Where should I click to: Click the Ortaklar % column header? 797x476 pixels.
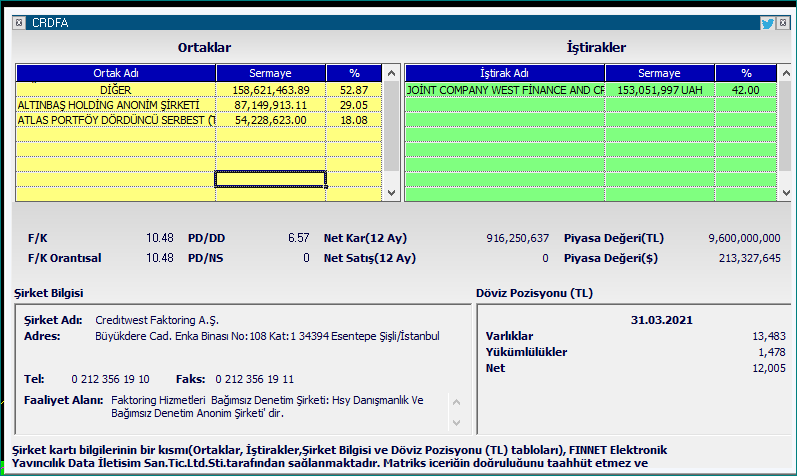tap(354, 73)
